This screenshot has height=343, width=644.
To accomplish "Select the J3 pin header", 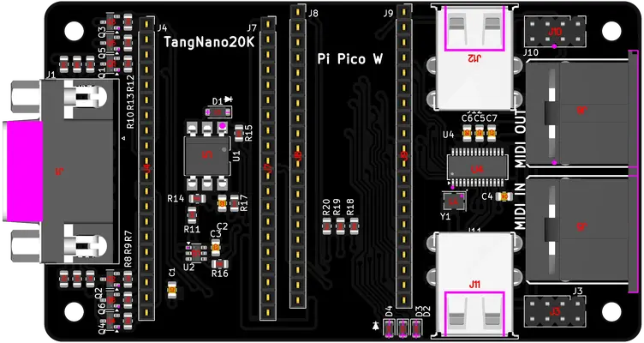I will pos(554,310).
